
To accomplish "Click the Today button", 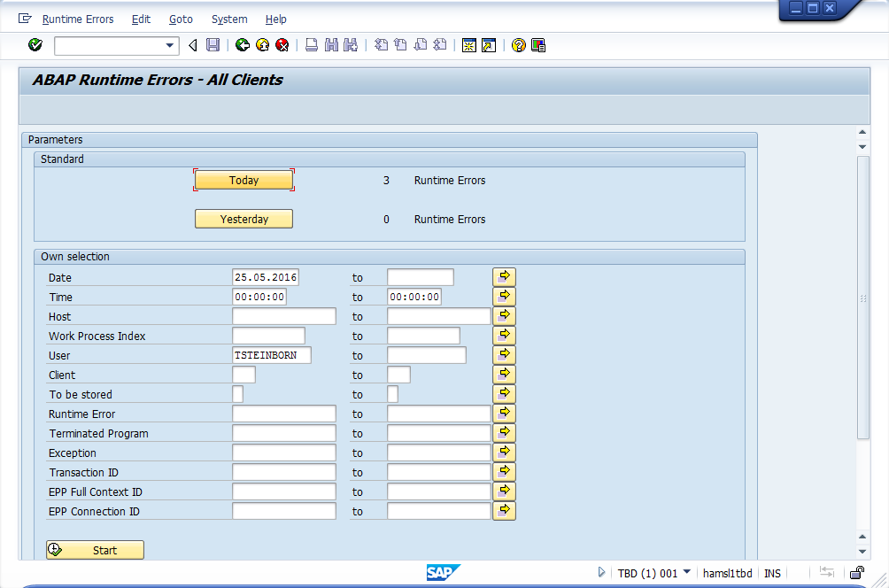I will pyautogui.click(x=244, y=181).
